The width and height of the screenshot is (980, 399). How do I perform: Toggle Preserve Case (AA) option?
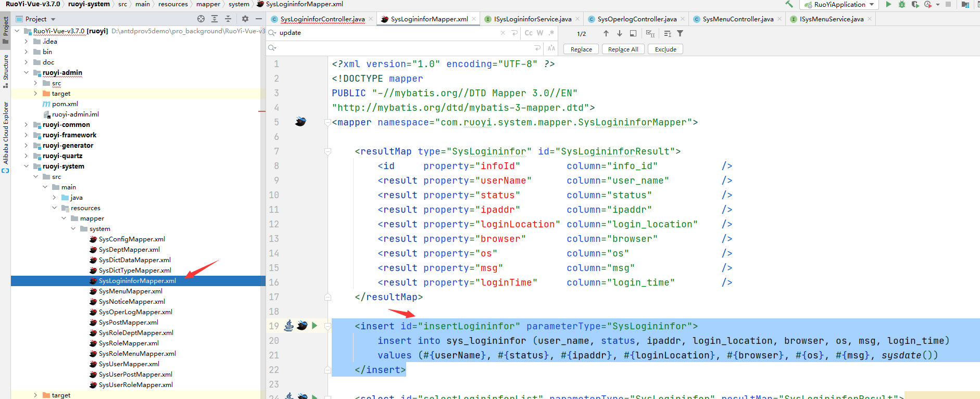pyautogui.click(x=551, y=48)
